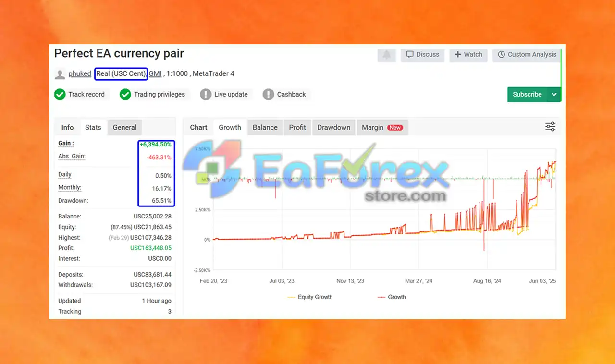Image resolution: width=615 pixels, height=364 pixels.
Task: Click the Gain label
Action: tap(66, 143)
